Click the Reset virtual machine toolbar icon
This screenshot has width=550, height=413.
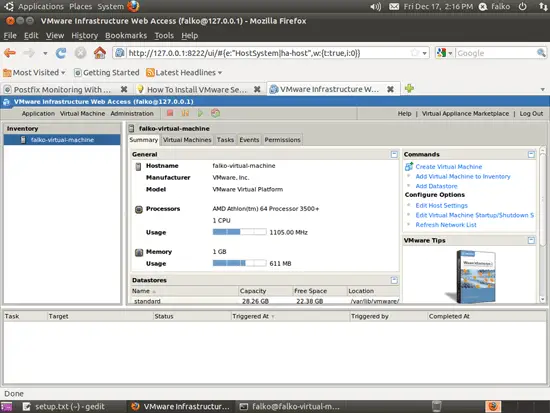click(x=215, y=113)
